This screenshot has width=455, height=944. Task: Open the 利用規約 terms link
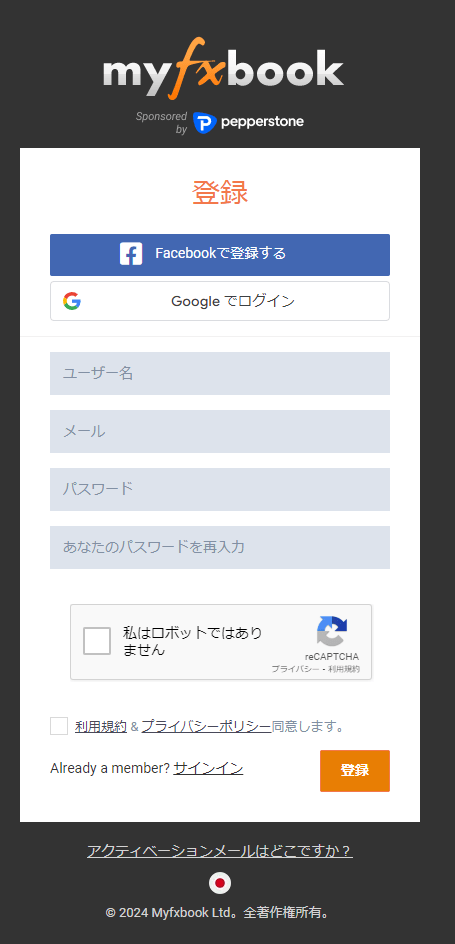point(101,727)
